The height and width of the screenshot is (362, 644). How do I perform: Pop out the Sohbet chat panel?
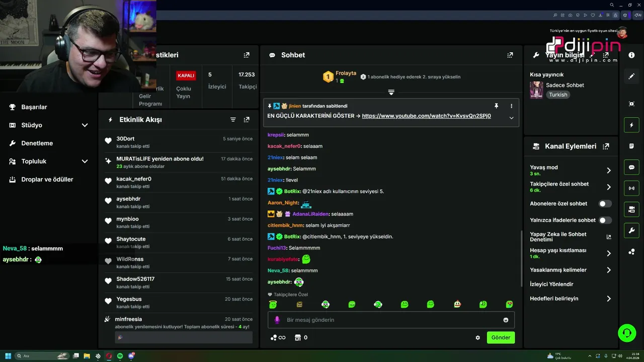(x=510, y=55)
